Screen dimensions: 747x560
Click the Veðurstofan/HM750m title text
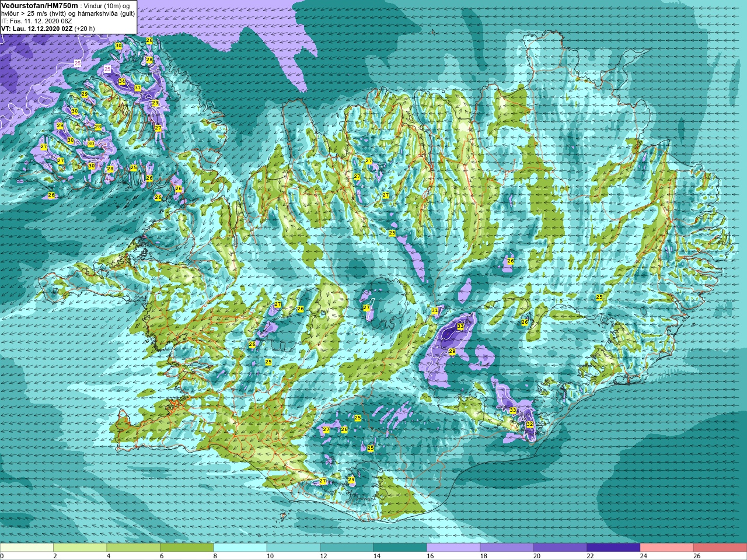coord(40,5)
